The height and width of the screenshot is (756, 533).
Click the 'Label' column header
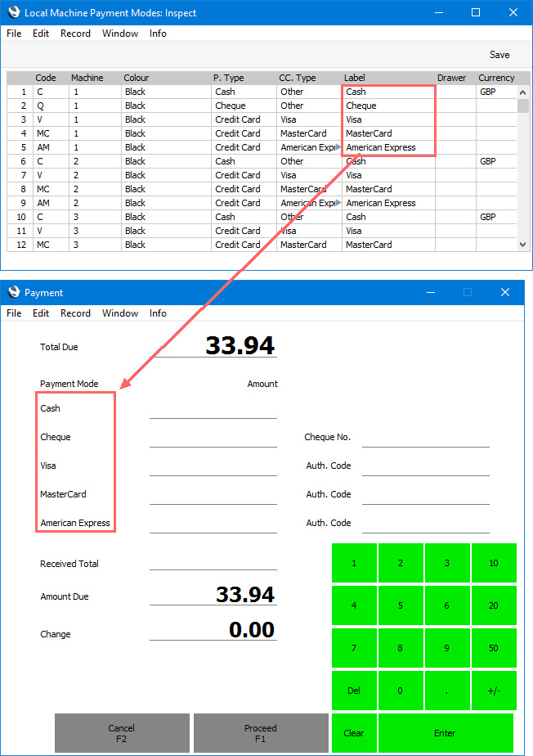point(355,78)
